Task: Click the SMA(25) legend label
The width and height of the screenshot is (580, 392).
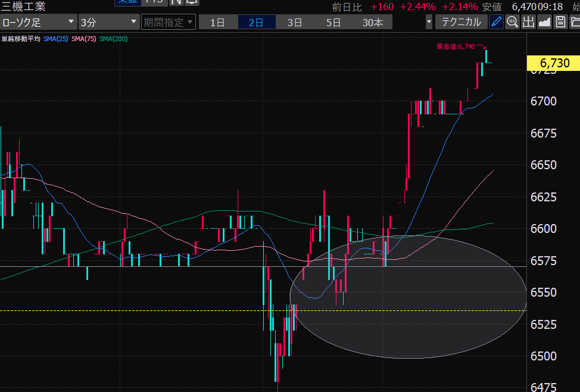Action: (x=55, y=39)
